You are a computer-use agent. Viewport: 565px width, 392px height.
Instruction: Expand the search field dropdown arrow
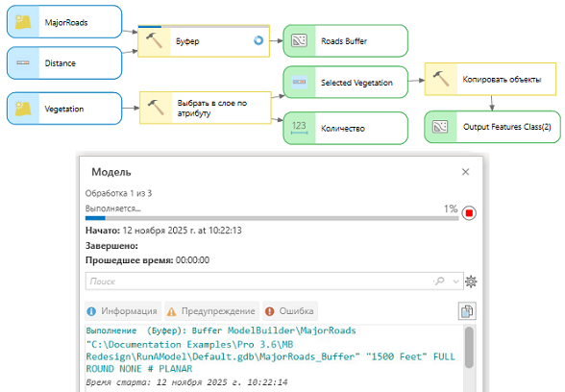(x=455, y=281)
